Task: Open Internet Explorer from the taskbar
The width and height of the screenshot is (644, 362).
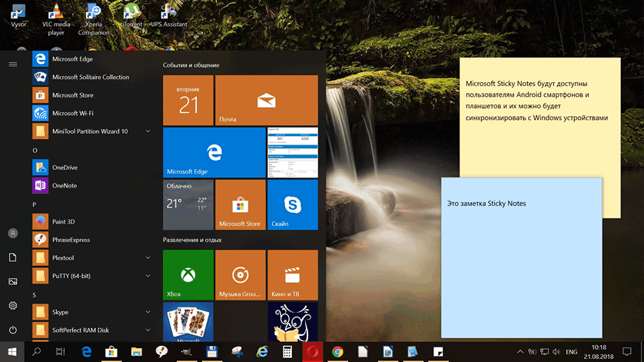Action: click(x=262, y=352)
